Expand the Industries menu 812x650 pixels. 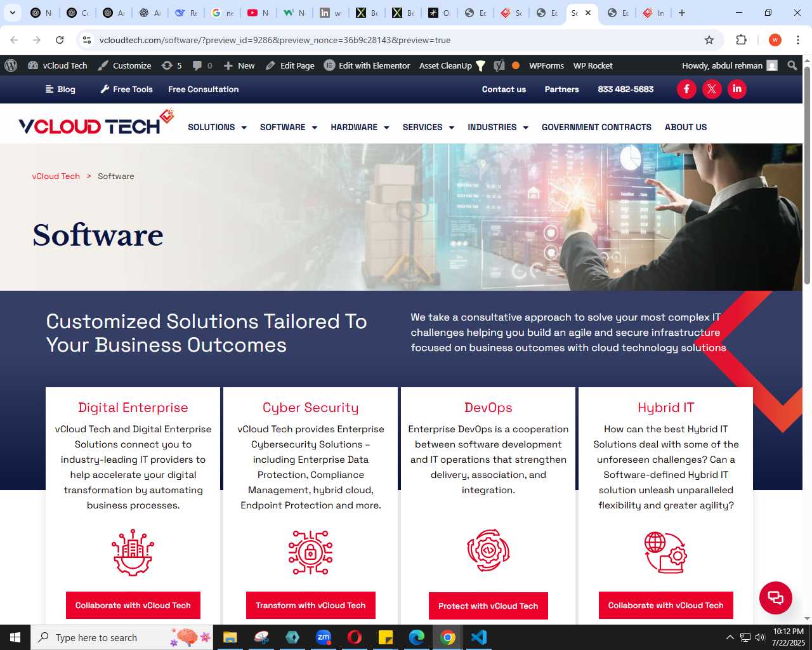[498, 127]
